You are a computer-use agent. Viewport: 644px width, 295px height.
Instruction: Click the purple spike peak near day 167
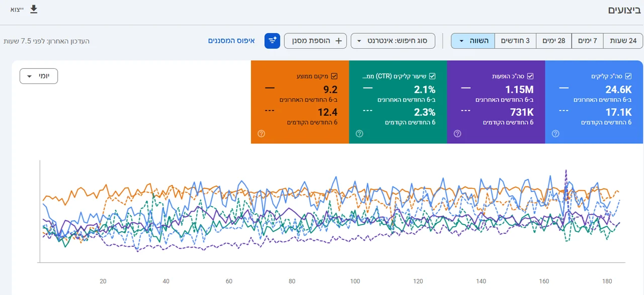(x=567, y=171)
